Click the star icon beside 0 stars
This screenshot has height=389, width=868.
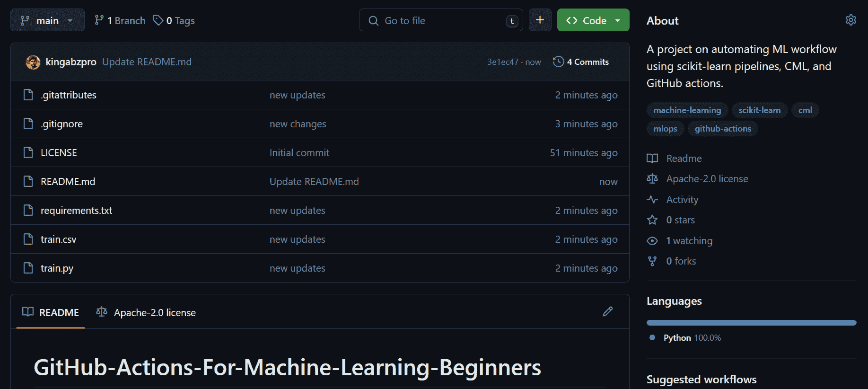pyautogui.click(x=652, y=220)
